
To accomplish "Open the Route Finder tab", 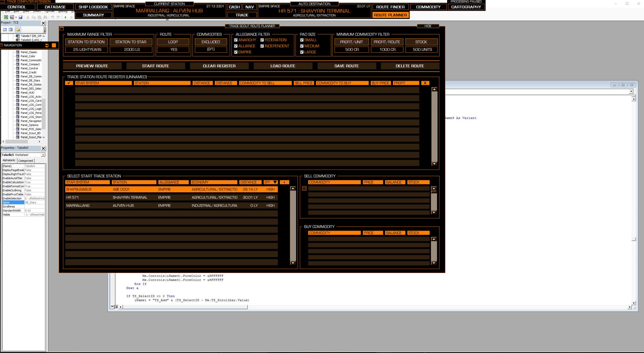I will click(390, 7).
